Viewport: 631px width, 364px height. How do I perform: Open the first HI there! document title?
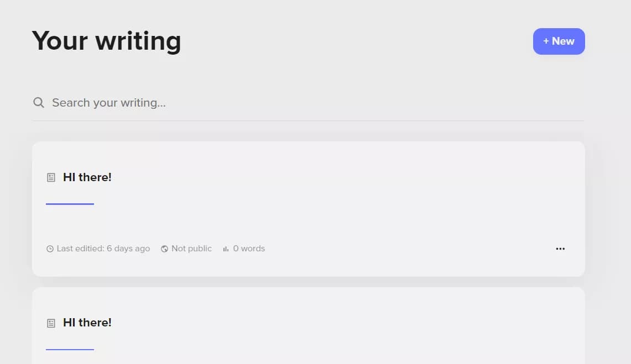87,177
